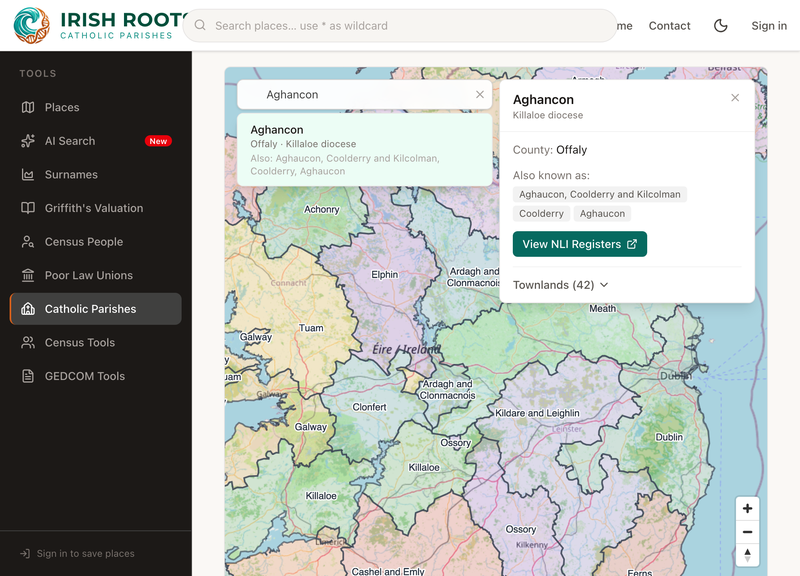Click the Achonry diocese label on map

point(321,209)
